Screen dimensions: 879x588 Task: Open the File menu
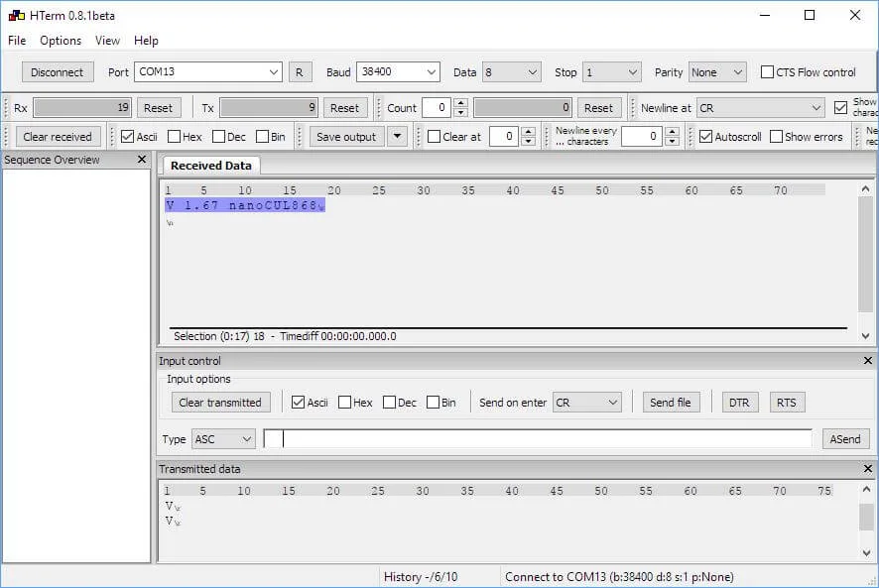click(17, 41)
